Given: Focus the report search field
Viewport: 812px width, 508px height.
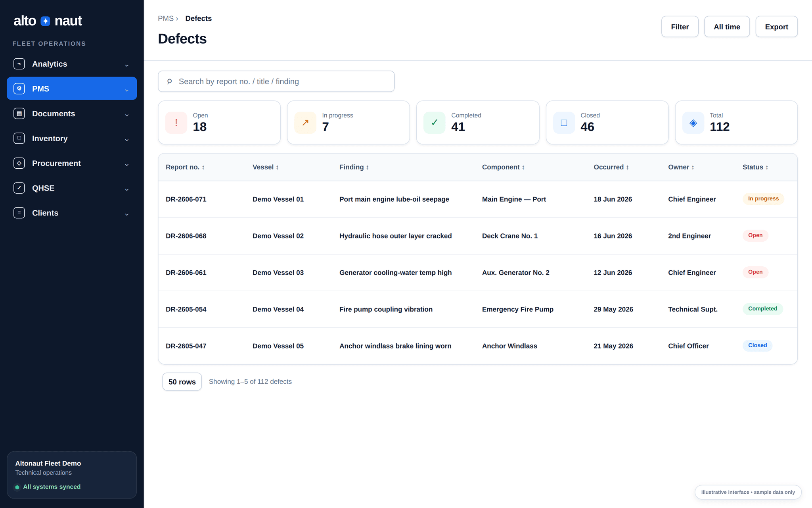Looking at the screenshot, I should coord(276,81).
